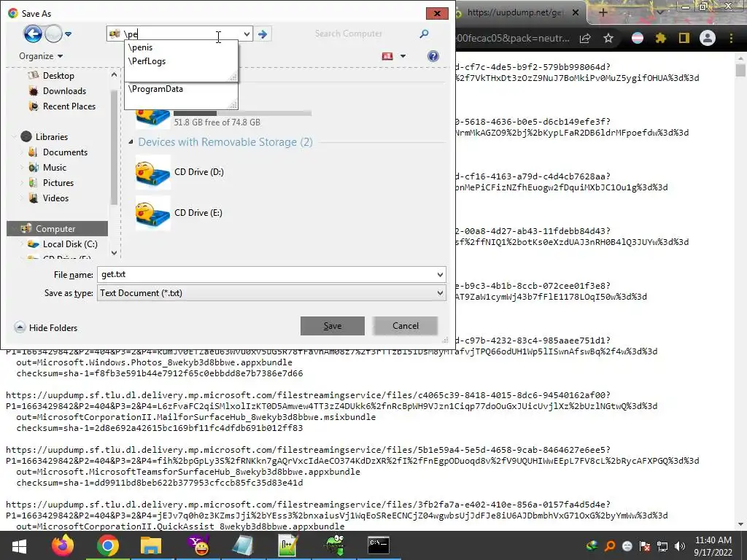Screen dimensions: 747x560
Task: Open the File name dropdown arrow
Action: pos(440,274)
